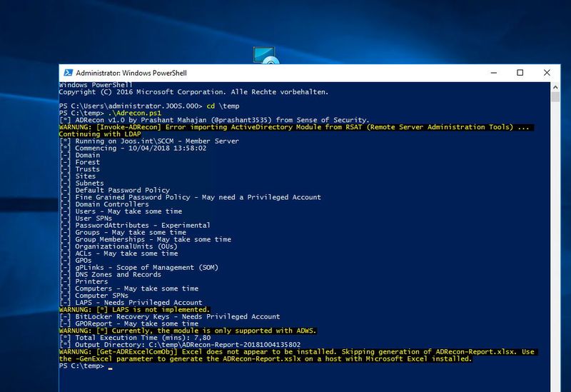
Task: Click the 'Copyright (C) 2016 Microsoft Corporation' line
Action: 193,92
